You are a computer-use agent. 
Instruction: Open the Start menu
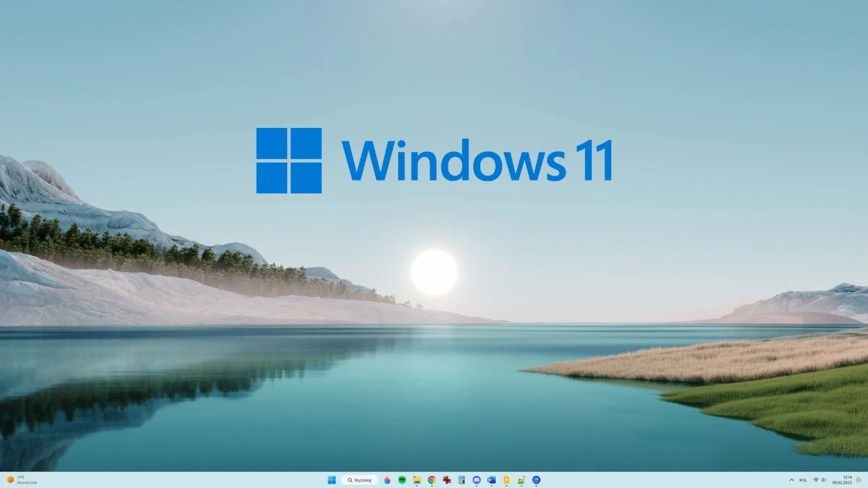331,479
